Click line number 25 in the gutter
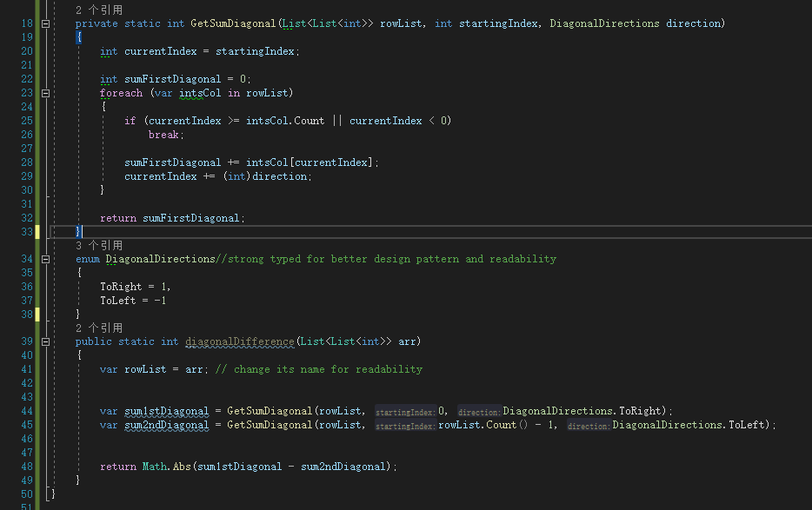The width and height of the screenshot is (812, 510). click(x=27, y=121)
